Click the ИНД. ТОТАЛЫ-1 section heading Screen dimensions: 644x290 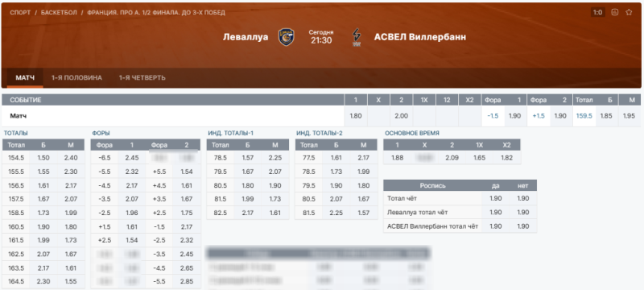click(x=231, y=133)
